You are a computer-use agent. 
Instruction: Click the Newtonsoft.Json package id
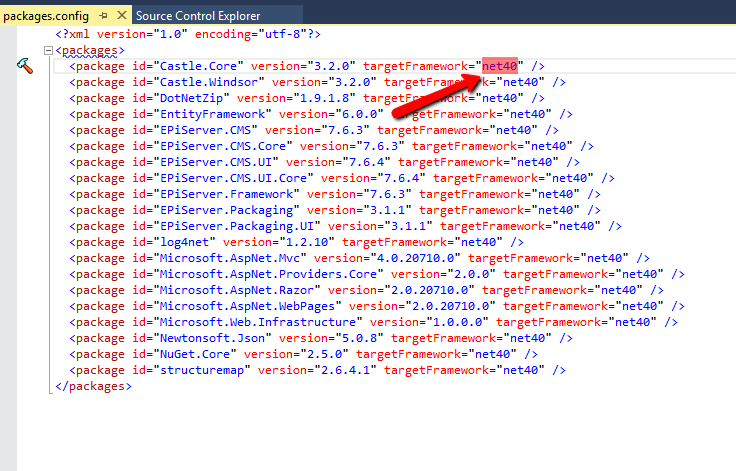(213, 338)
